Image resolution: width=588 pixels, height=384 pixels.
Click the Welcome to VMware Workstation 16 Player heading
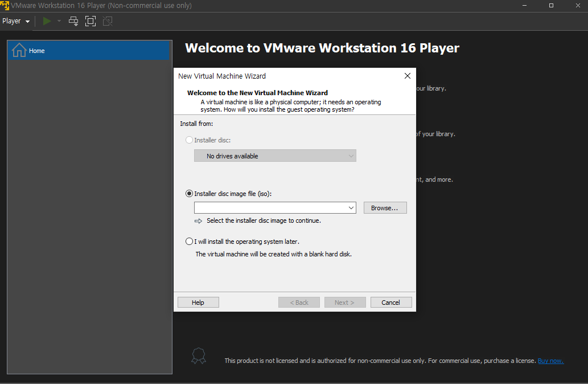pos(322,48)
